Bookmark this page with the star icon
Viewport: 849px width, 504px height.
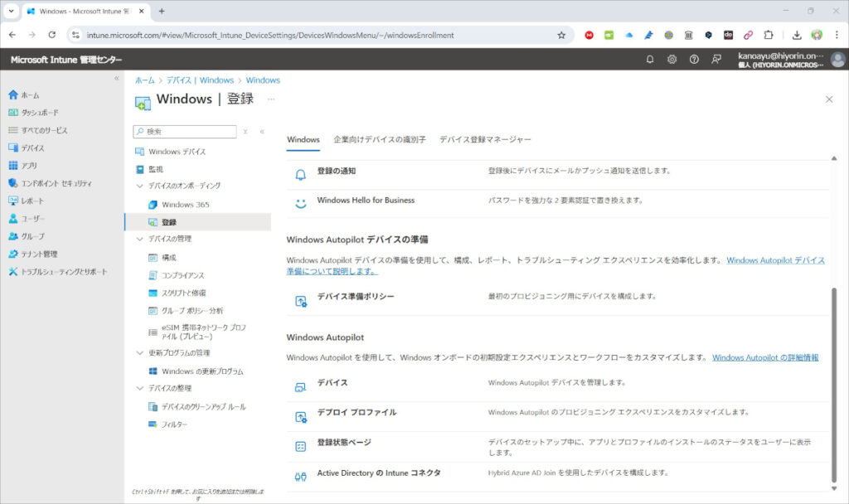point(561,35)
